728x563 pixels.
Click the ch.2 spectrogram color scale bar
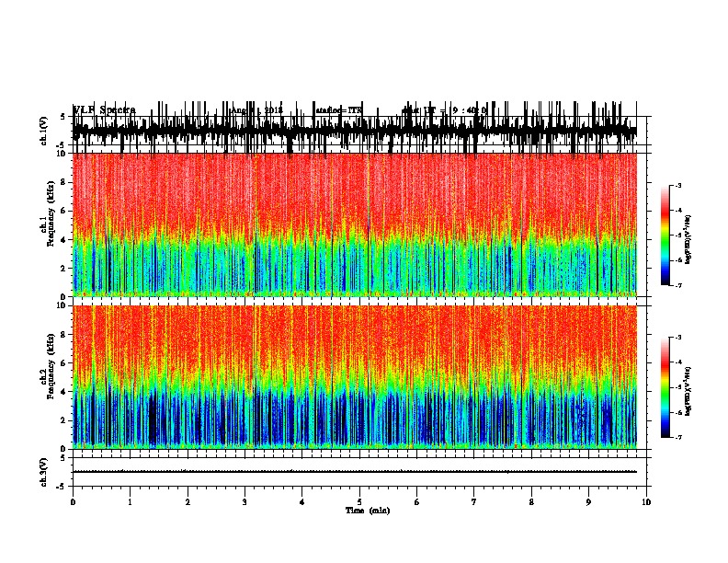coord(665,387)
